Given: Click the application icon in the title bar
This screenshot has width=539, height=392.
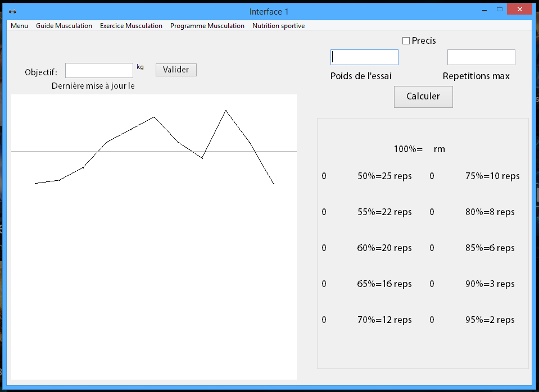Looking at the screenshot, I should coord(12,11).
